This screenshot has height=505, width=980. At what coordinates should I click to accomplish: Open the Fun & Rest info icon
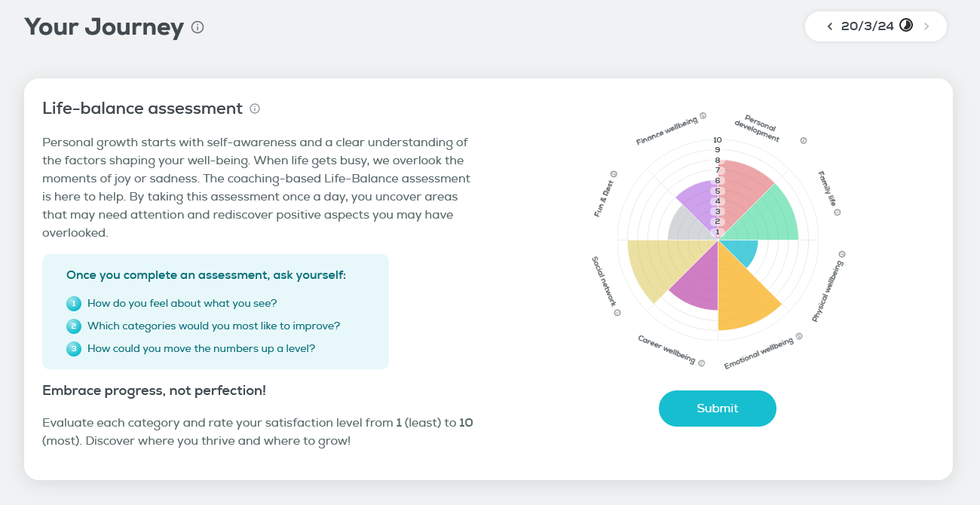(614, 174)
